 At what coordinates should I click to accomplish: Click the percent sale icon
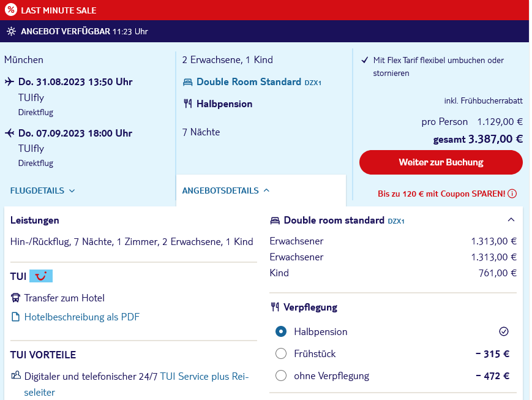tap(11, 10)
